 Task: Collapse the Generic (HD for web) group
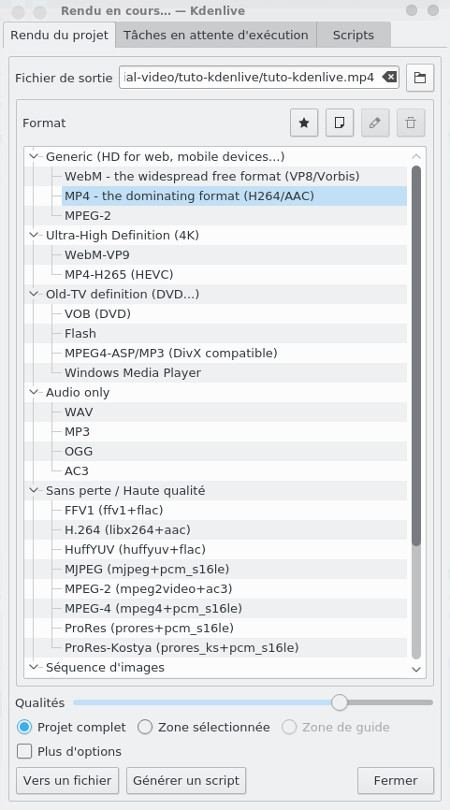35,156
